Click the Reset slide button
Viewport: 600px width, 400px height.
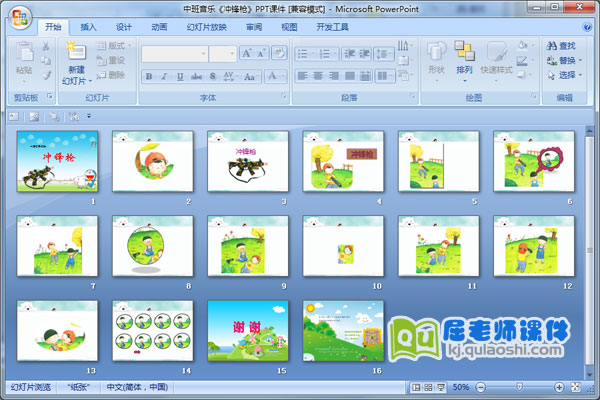point(111,60)
